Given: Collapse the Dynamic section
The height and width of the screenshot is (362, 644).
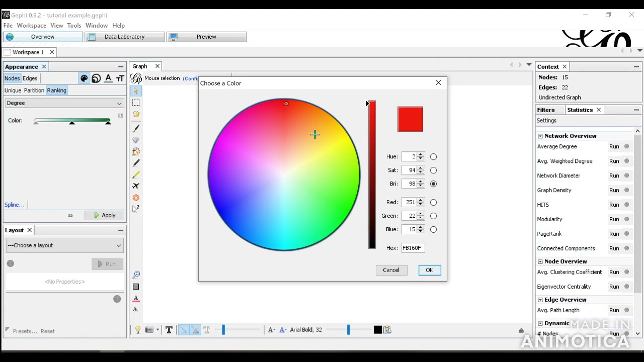Looking at the screenshot, I should [x=540, y=324].
